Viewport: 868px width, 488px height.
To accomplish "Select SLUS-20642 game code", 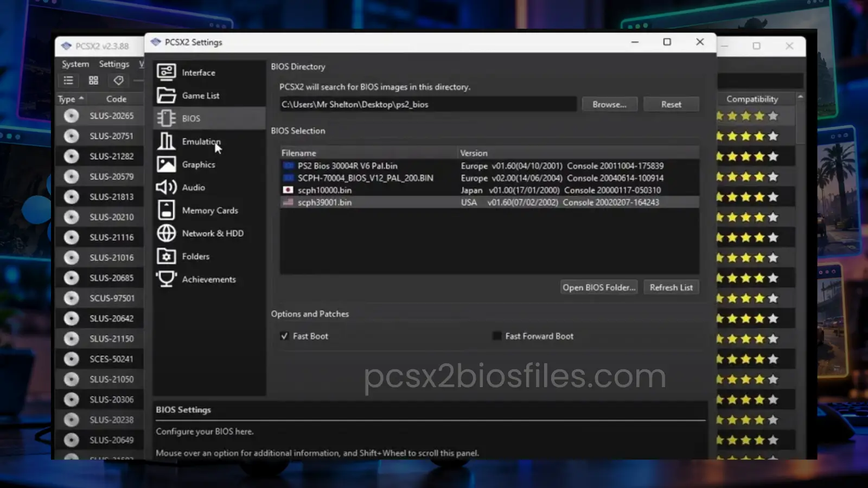I will 111,318.
